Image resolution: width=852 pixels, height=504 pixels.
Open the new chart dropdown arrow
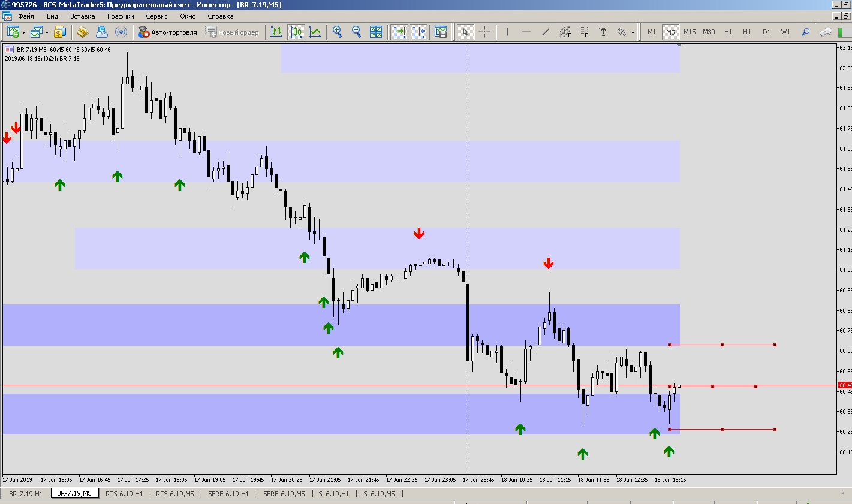[23, 32]
